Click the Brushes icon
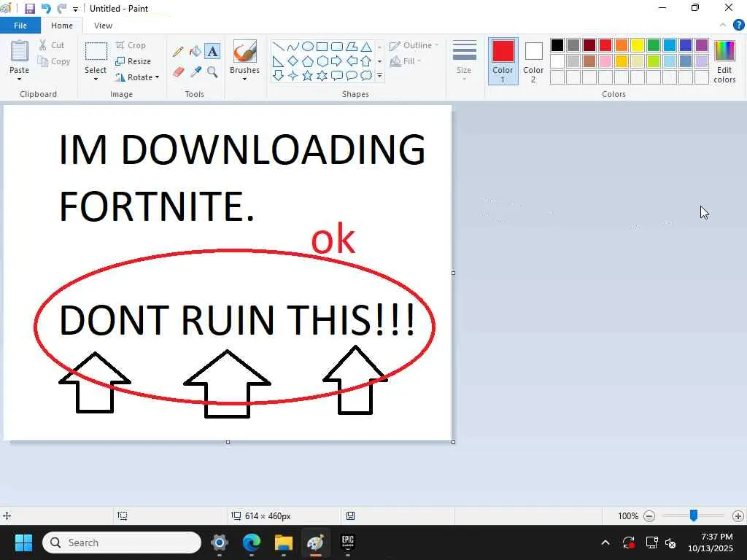747x560 pixels. click(x=245, y=52)
